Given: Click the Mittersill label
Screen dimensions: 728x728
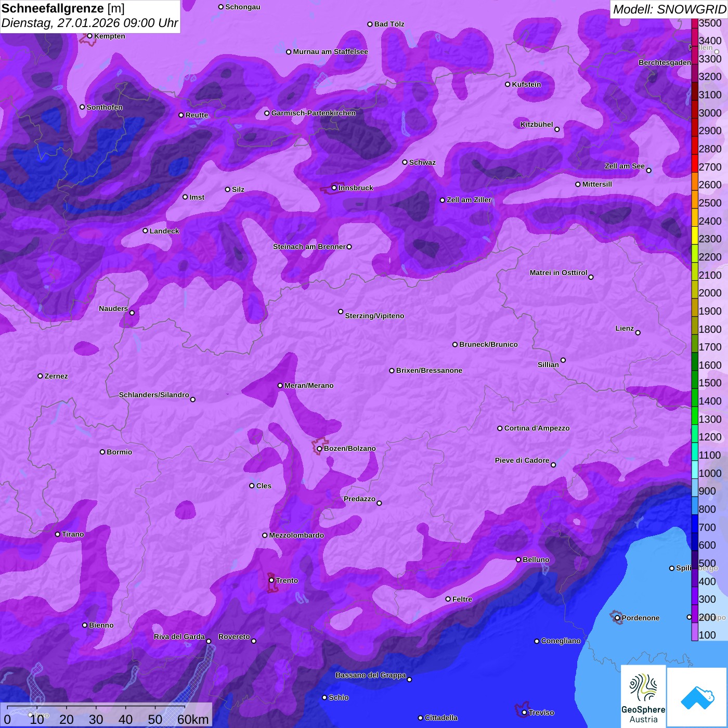Looking at the screenshot, I should click(x=597, y=184).
